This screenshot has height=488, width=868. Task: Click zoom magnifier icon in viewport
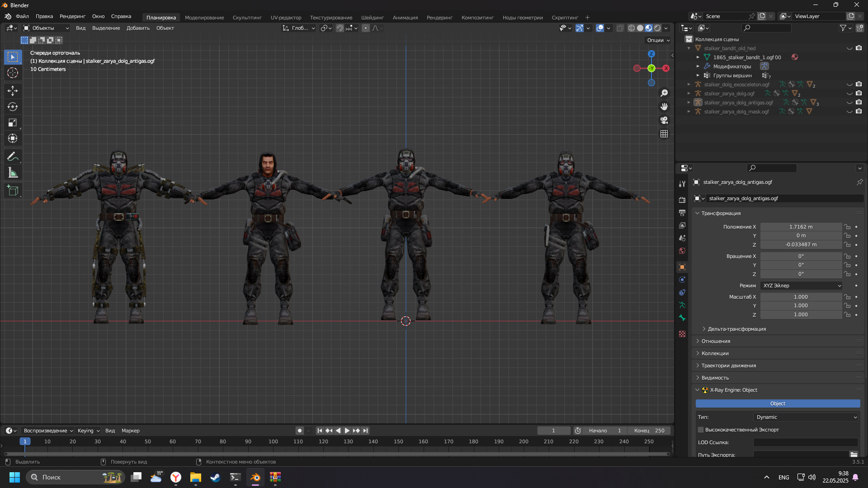664,93
